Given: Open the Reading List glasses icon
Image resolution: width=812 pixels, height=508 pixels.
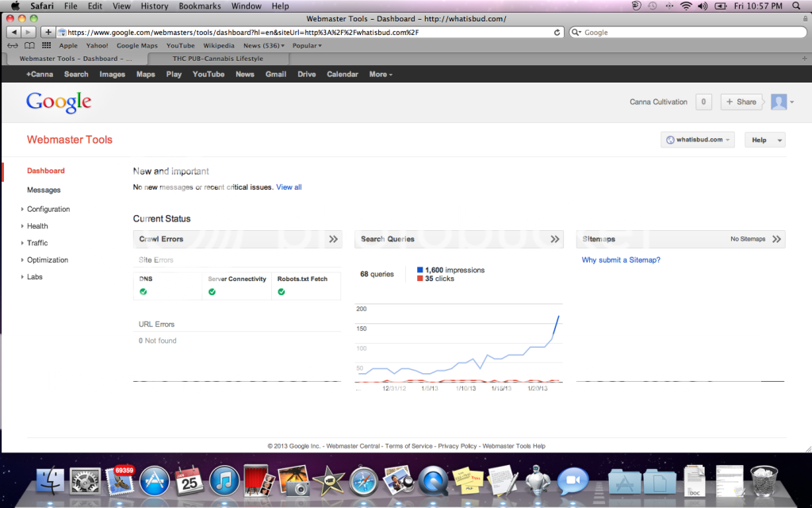Looking at the screenshot, I should 13,45.
